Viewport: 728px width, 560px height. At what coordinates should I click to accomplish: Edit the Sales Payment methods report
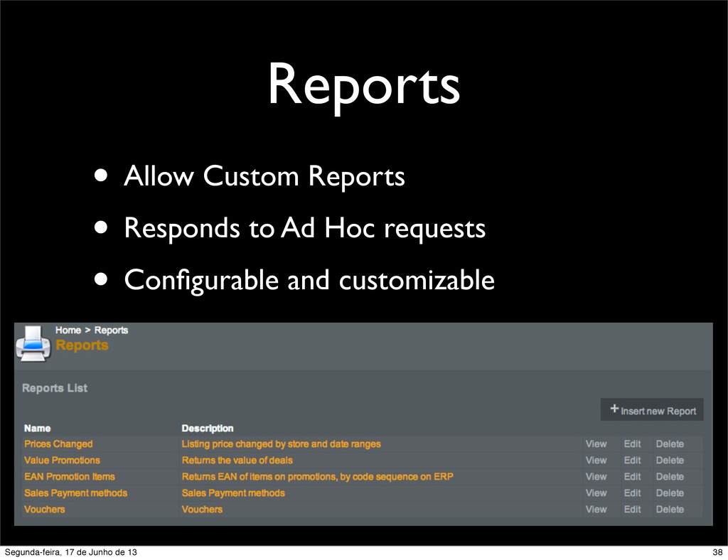[632, 492]
